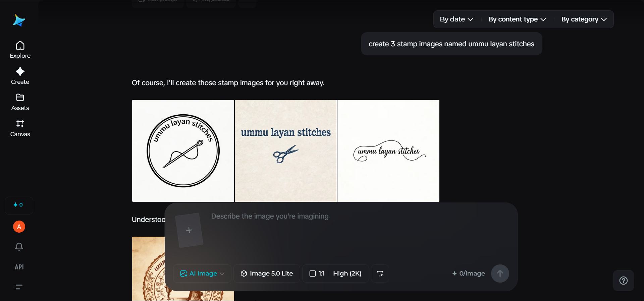The image size is (644, 301).
Task: Open the vintage sepia stamp image
Action: point(148,269)
